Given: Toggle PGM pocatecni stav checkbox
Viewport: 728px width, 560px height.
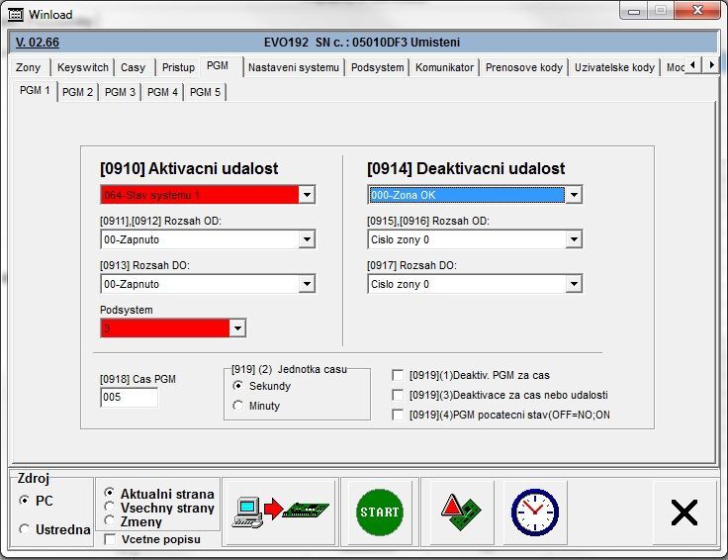Looking at the screenshot, I should [x=398, y=415].
